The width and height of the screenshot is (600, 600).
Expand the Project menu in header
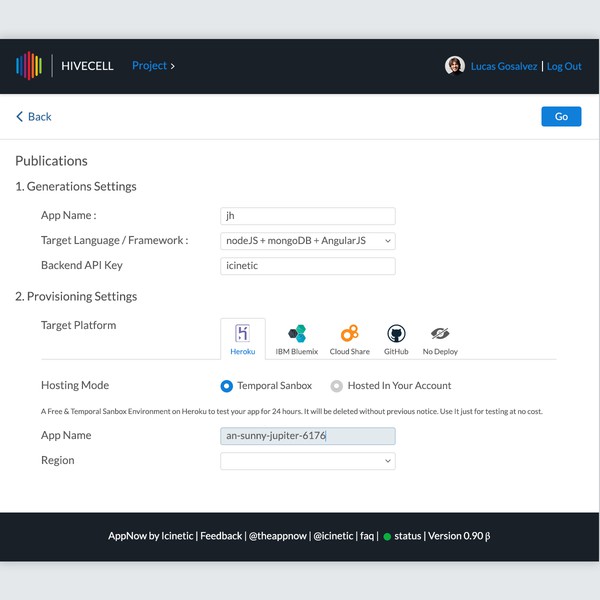[153, 66]
